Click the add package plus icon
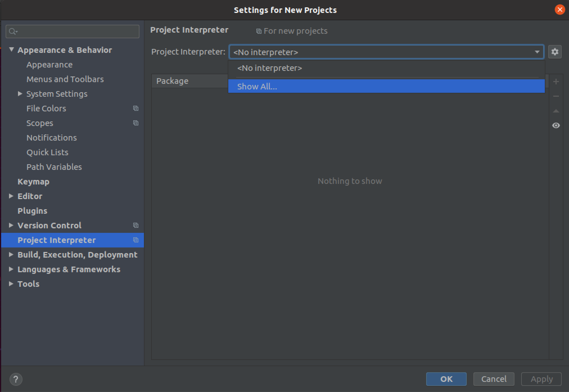This screenshot has width=569, height=392. tap(556, 82)
